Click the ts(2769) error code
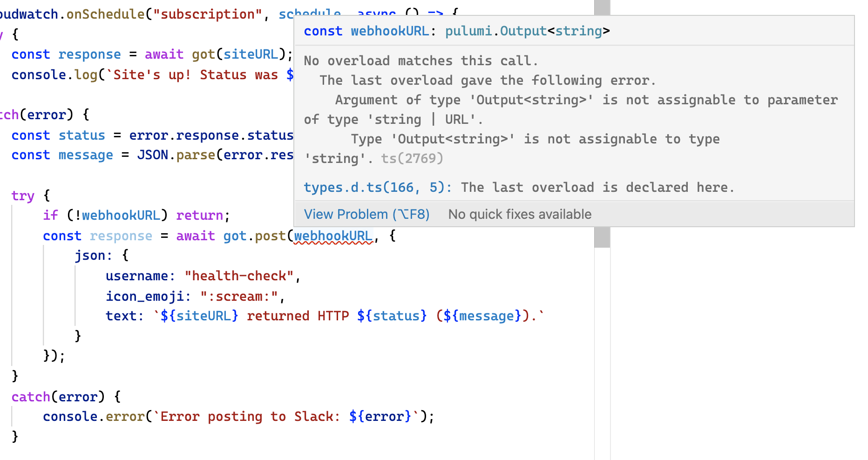Viewport: 868px width, 460px height. coord(412,158)
